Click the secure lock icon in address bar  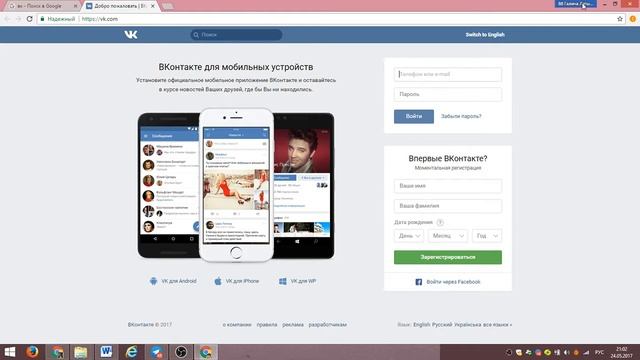click(42, 19)
